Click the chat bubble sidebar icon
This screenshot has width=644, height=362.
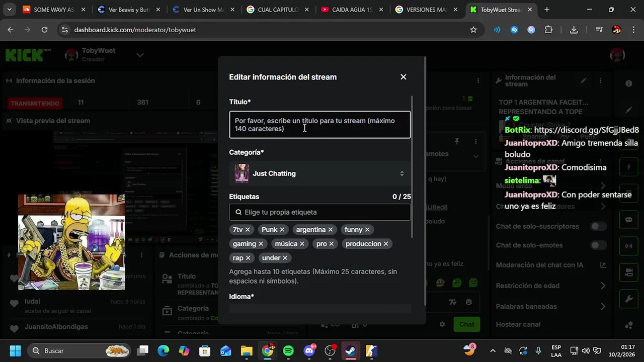629,220
